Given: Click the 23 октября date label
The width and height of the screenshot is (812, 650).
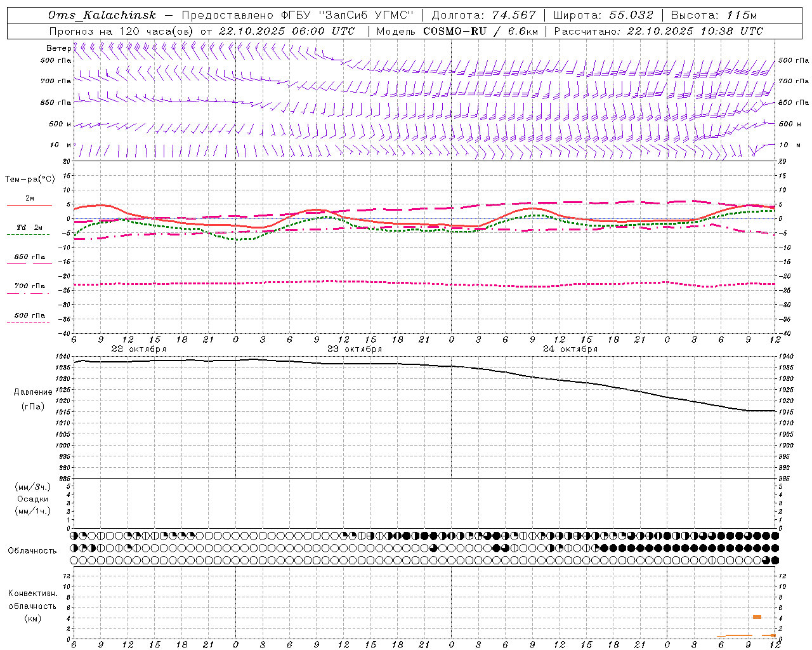Looking at the screenshot, I should tap(355, 349).
